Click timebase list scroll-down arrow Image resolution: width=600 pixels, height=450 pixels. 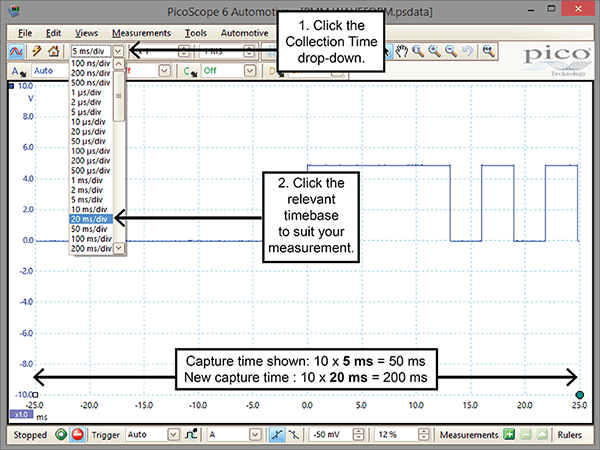[x=119, y=248]
